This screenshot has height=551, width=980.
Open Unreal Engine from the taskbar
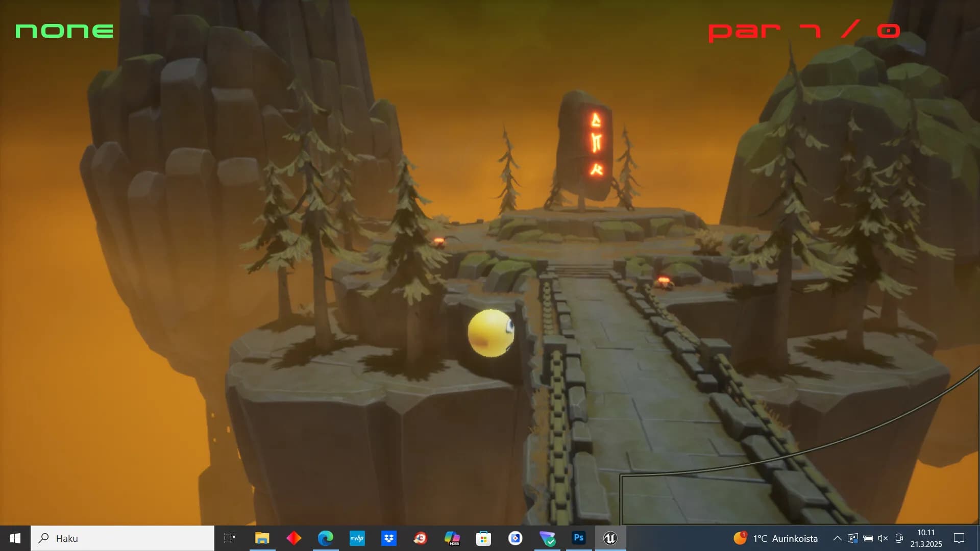point(610,538)
